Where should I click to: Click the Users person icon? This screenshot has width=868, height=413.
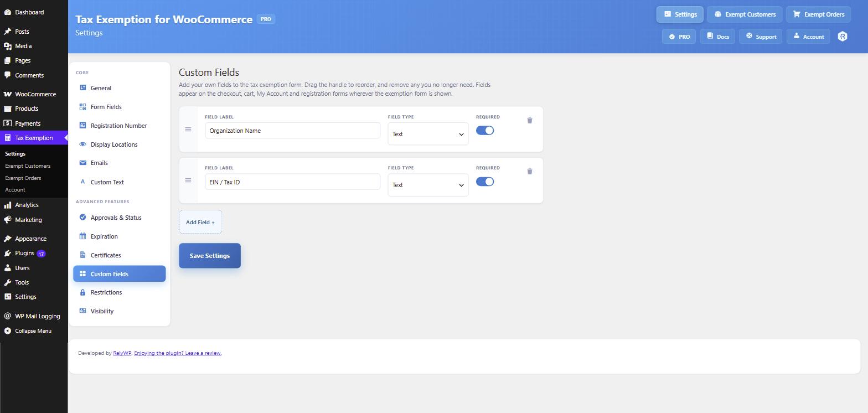[x=7, y=268]
